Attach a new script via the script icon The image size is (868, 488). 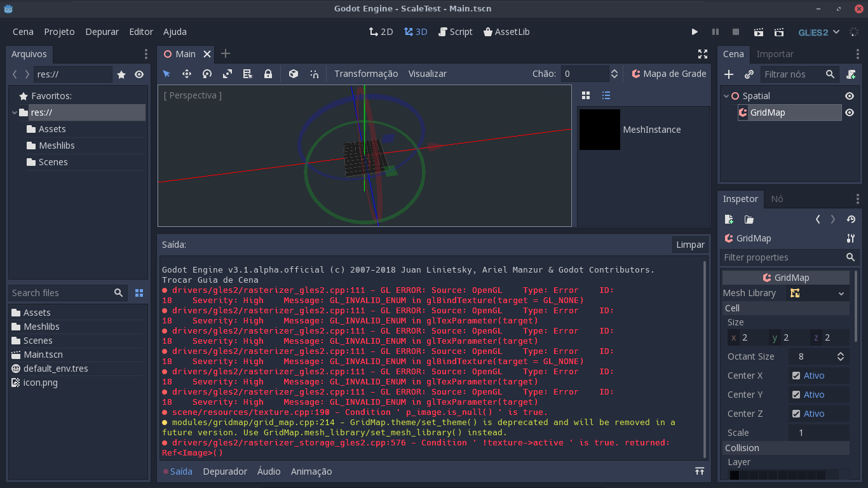pos(851,74)
